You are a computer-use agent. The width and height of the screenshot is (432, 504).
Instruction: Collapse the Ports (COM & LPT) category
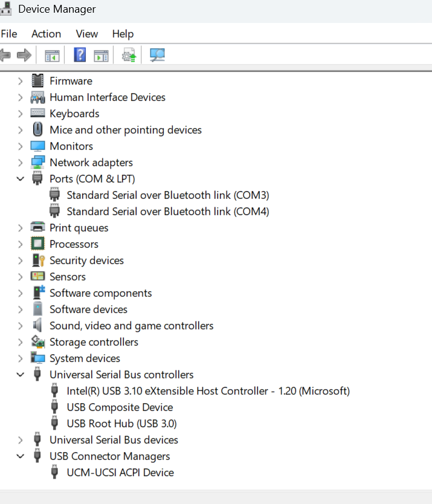[x=21, y=179]
